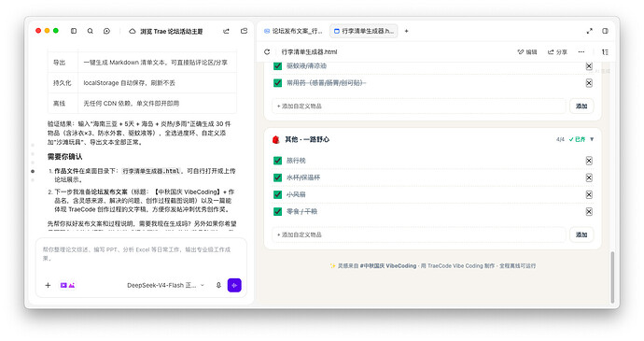Click the 持久化 table cell
The height and width of the screenshot is (341, 644).
[63, 82]
